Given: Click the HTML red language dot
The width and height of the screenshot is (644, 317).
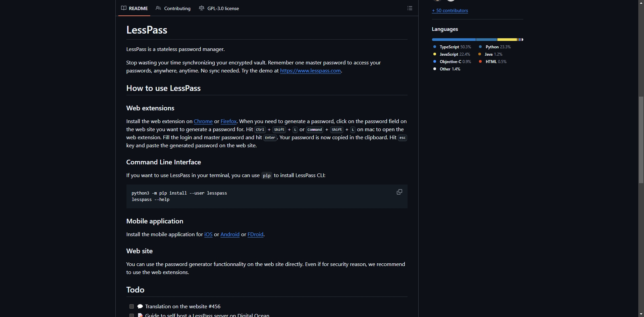Looking at the screenshot, I should 480,62.
